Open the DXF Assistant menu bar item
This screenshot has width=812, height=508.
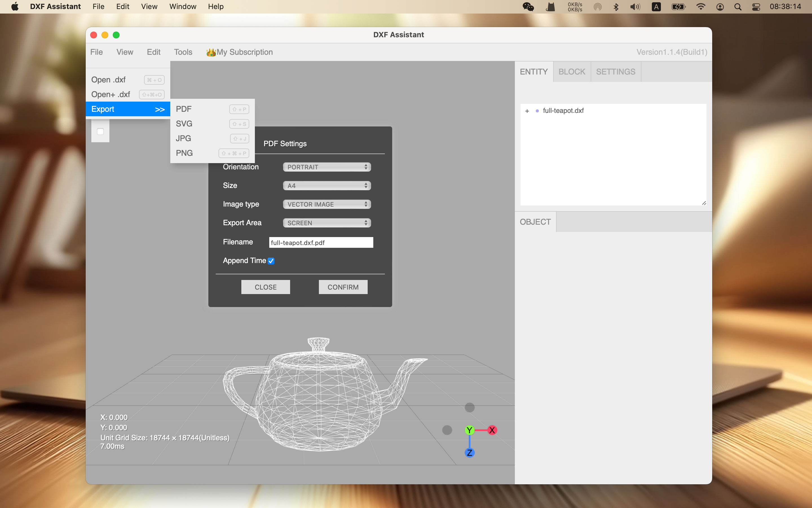(55, 7)
